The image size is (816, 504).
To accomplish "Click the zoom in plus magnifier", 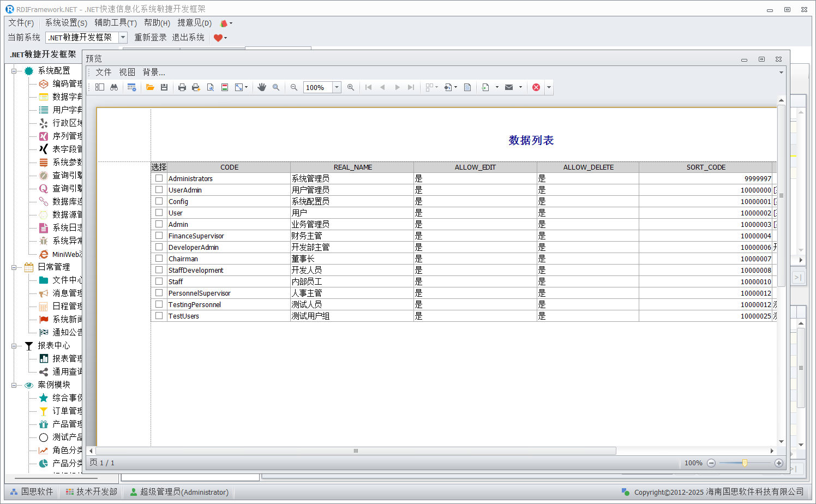I will point(351,87).
